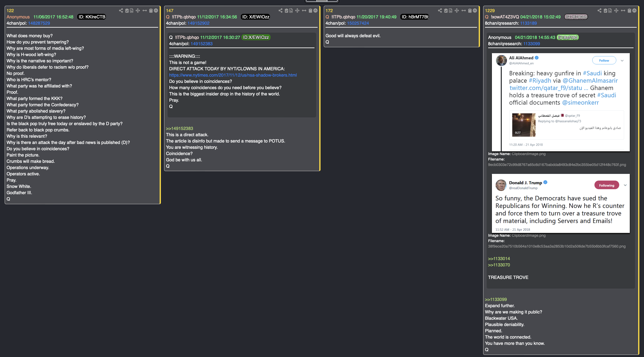This screenshot has height=357, width=644.
Task: Click the horizontal resize arrow on post 147
Action: tap(304, 10)
